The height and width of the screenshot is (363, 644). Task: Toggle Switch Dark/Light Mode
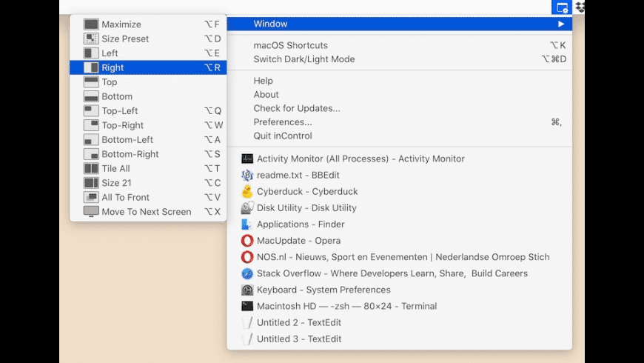[x=303, y=59]
